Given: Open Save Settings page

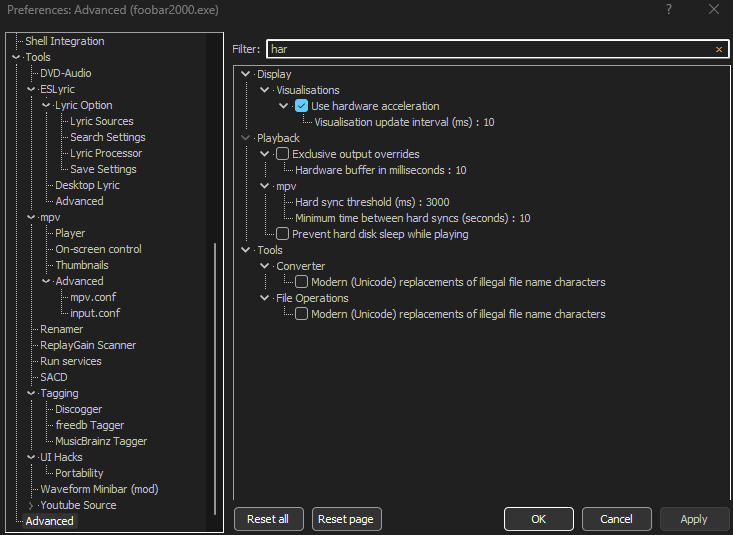Looking at the screenshot, I should click(x=103, y=169).
